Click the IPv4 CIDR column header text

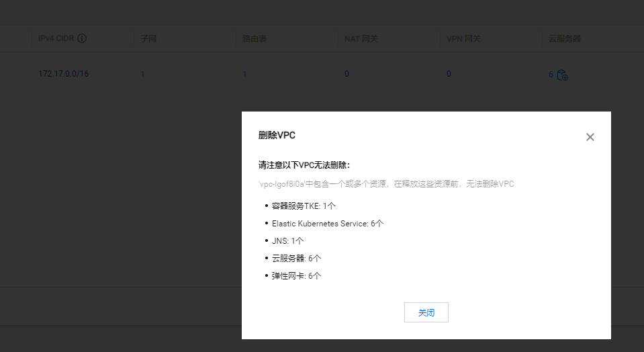(x=56, y=38)
